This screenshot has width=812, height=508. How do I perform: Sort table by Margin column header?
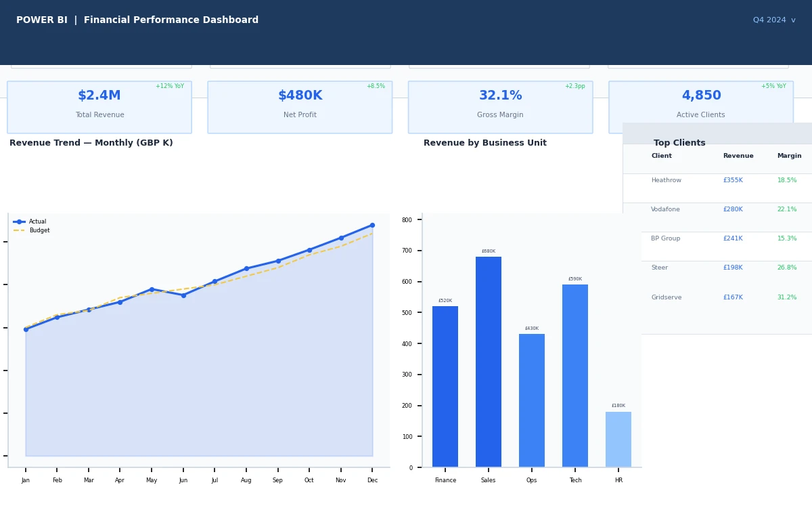(789, 156)
